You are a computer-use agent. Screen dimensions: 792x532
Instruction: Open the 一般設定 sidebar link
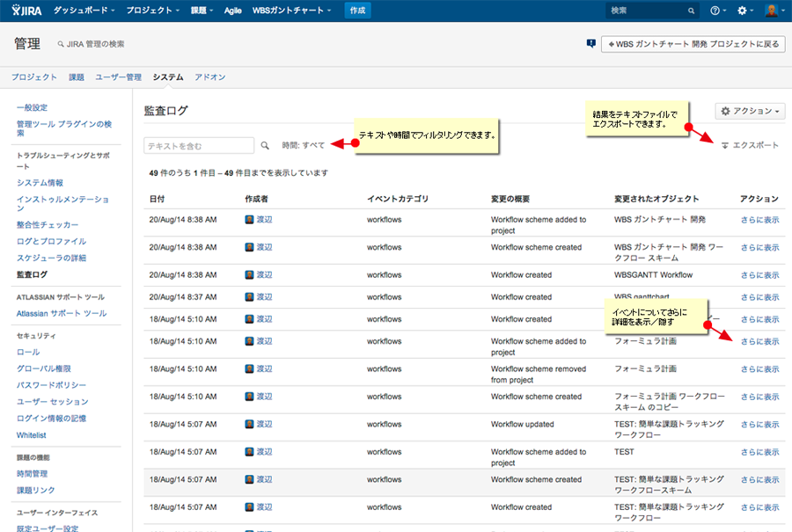[32, 107]
